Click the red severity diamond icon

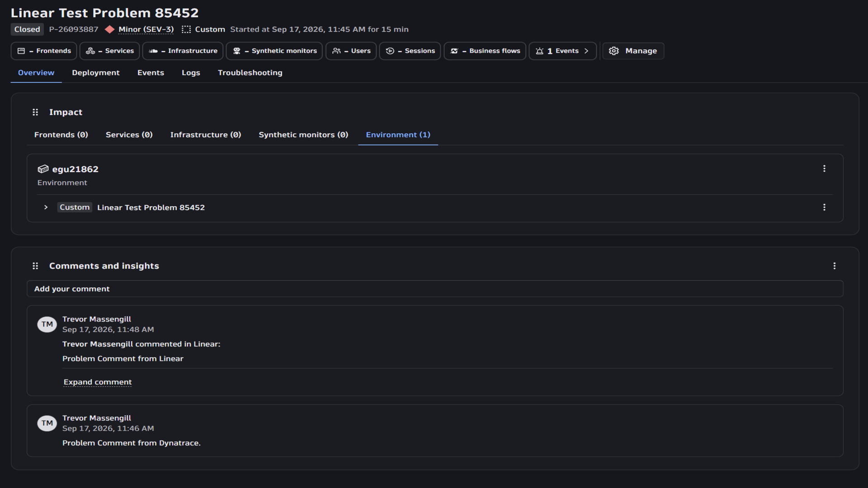pyautogui.click(x=109, y=29)
